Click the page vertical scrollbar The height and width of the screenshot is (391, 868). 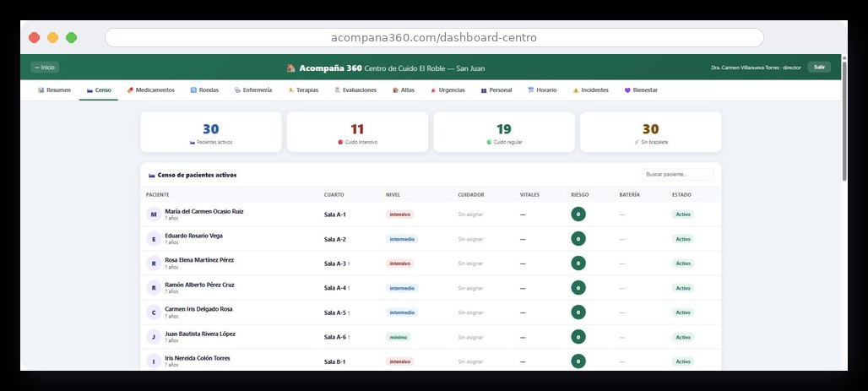(844, 121)
